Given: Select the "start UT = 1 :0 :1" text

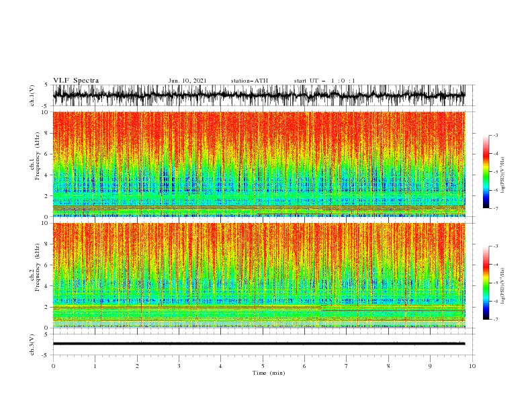Looking at the screenshot, I should [x=324, y=81].
